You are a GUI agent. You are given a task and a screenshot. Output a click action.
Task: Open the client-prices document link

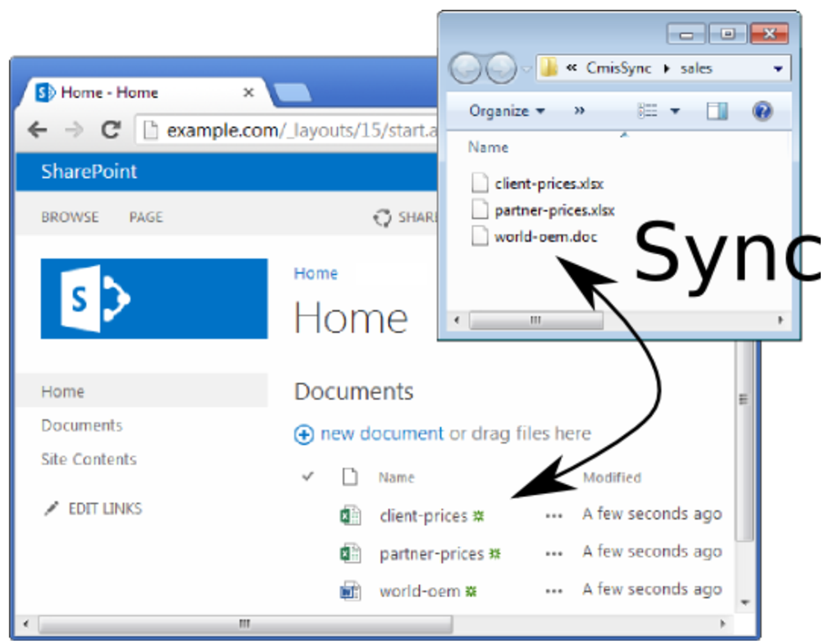tap(422, 516)
